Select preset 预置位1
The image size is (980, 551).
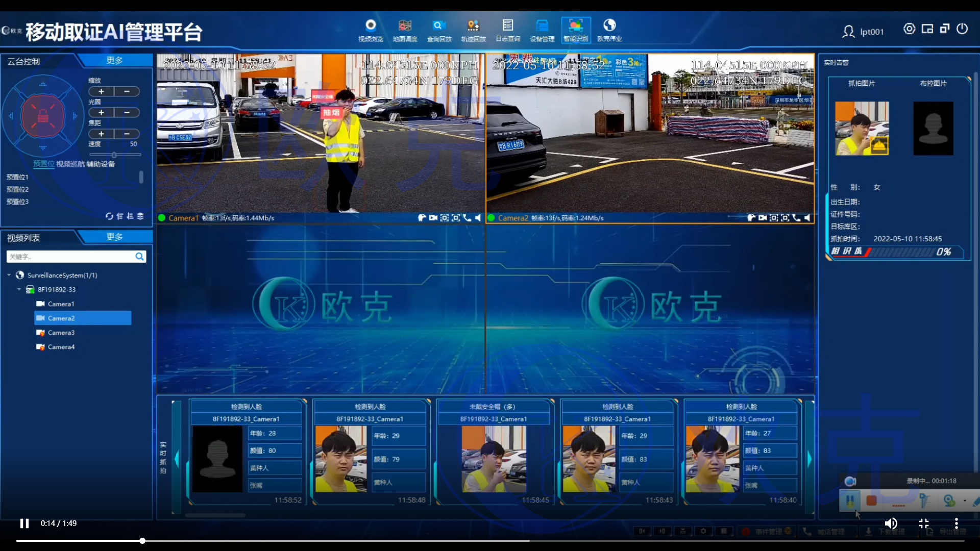[x=17, y=177]
